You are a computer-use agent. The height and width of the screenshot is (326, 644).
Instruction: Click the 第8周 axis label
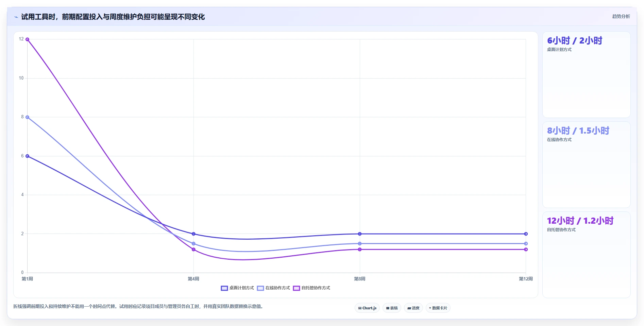click(x=360, y=279)
